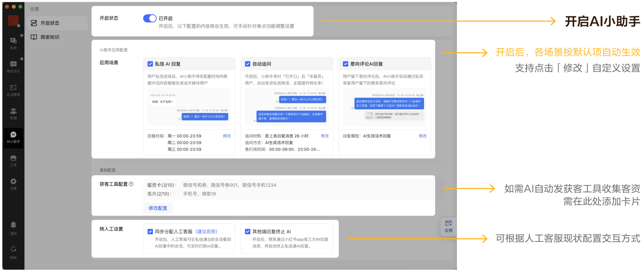Uncheck the 意向评论AI回复 checkbox
Image resolution: width=644 pixels, height=272 pixels.
(345, 64)
